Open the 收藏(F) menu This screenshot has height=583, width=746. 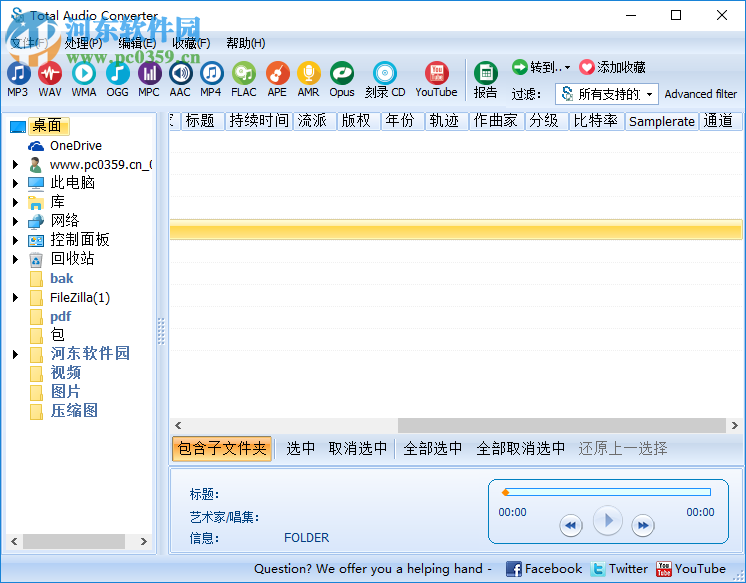click(x=191, y=43)
